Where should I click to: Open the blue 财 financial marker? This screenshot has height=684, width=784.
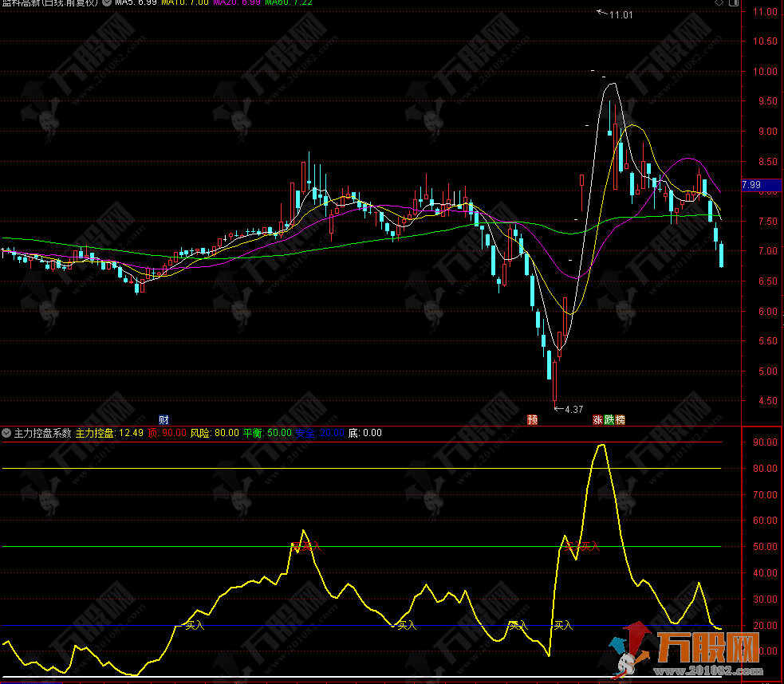pyautogui.click(x=163, y=419)
